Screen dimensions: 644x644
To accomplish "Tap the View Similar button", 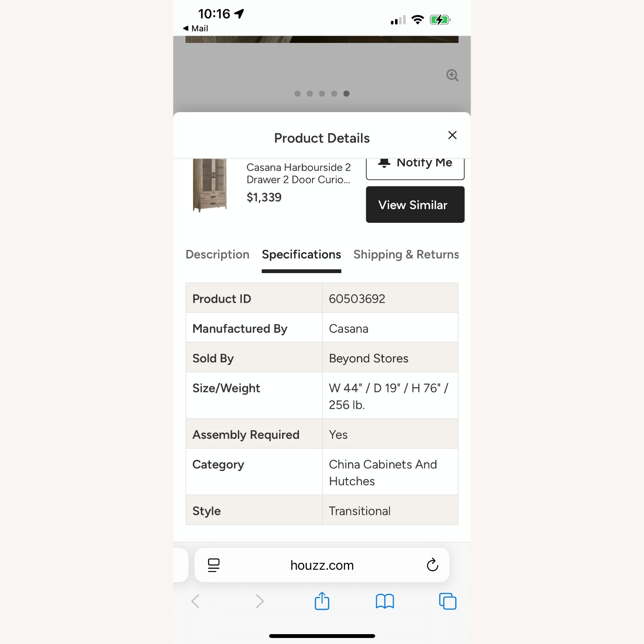I will [415, 205].
